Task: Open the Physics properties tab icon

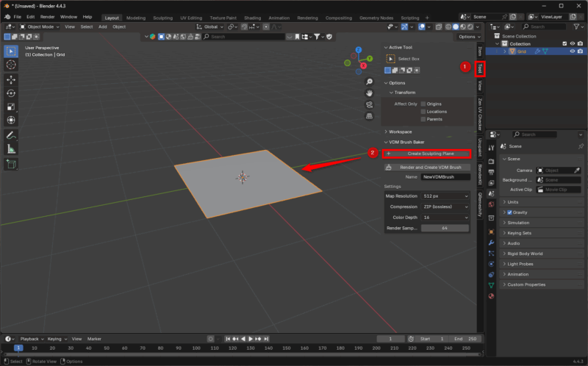Action: coord(491,264)
